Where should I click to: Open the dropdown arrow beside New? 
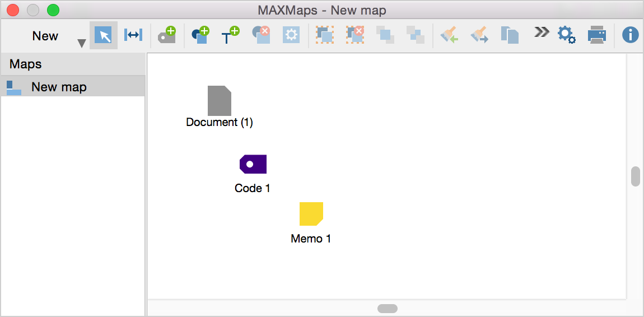[82, 43]
